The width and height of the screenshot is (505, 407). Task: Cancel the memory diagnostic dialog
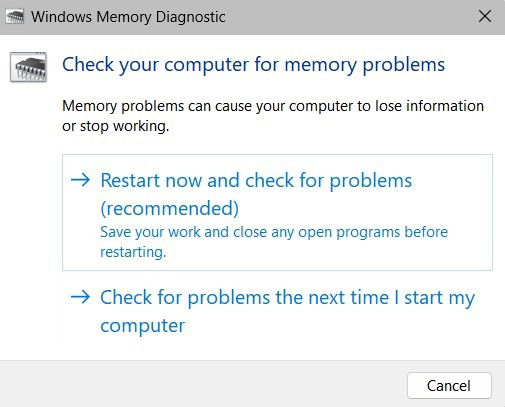pyautogui.click(x=449, y=386)
